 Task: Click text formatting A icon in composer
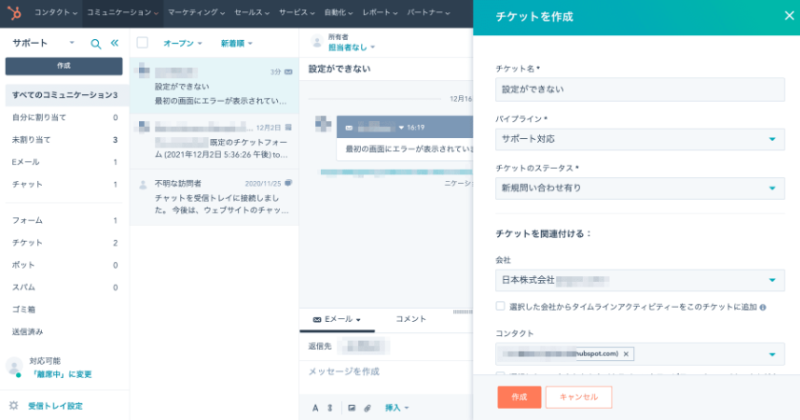tap(315, 408)
